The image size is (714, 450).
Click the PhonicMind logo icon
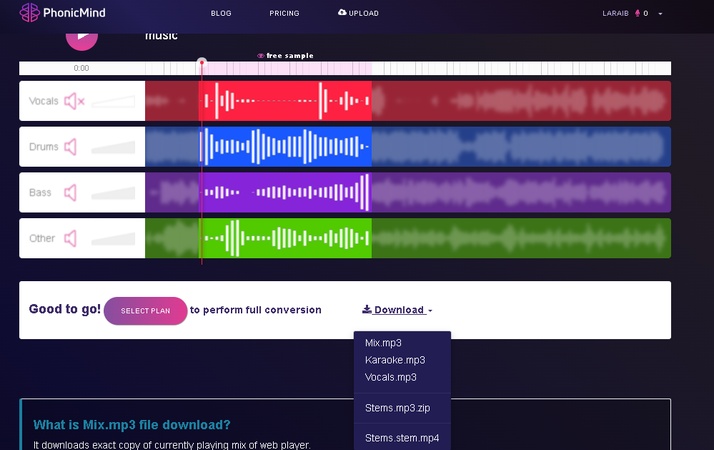(30, 12)
